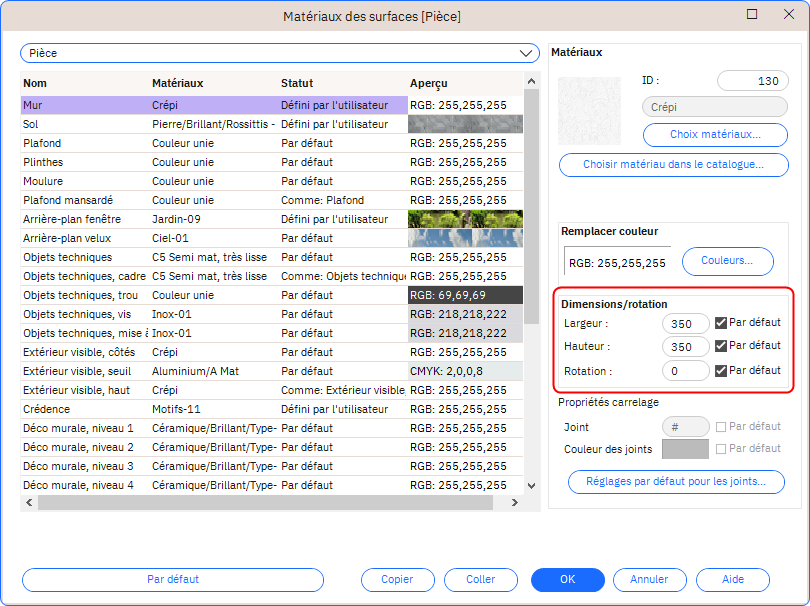The width and height of the screenshot is (810, 606).
Task: Click the Ciel-01 sky preview thumbnail
Action: [465, 238]
